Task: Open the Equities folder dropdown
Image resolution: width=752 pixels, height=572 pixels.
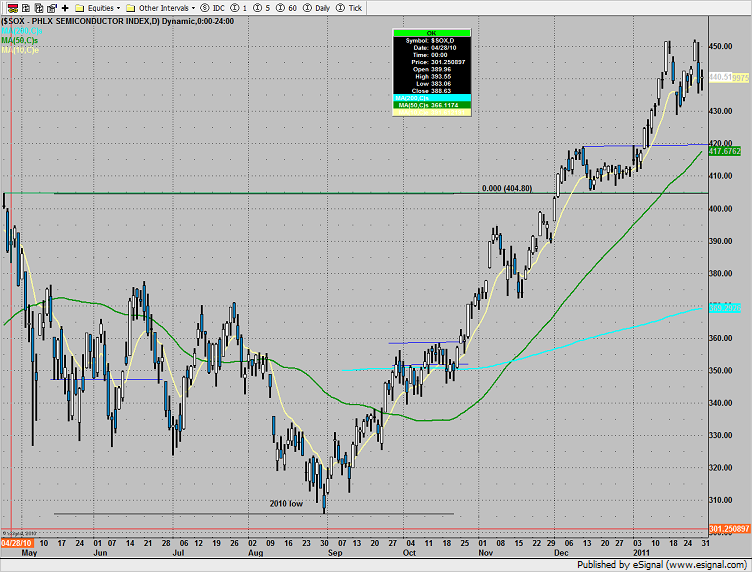Action: click(x=98, y=6)
